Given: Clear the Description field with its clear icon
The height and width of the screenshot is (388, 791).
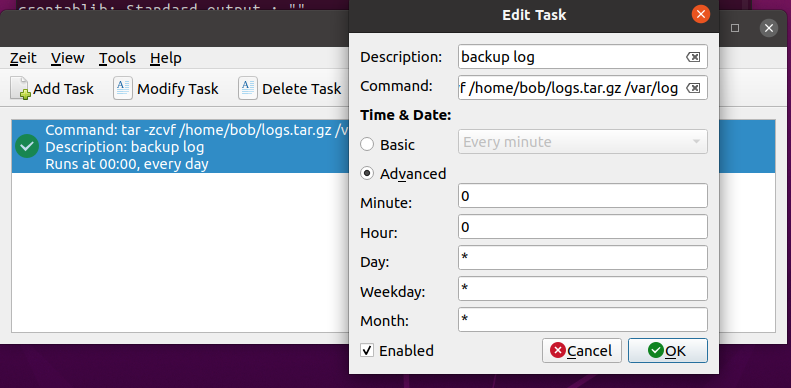Looking at the screenshot, I should 693,57.
